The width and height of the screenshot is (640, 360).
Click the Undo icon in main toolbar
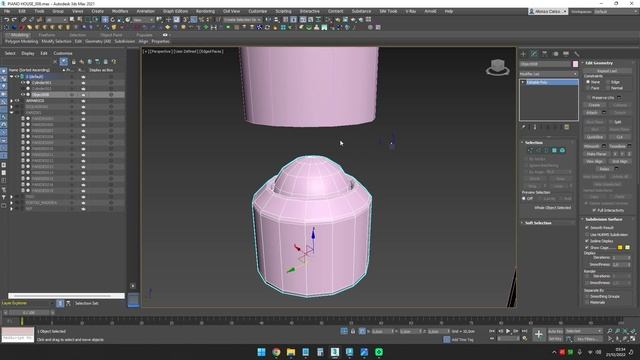pyautogui.click(x=6, y=20)
